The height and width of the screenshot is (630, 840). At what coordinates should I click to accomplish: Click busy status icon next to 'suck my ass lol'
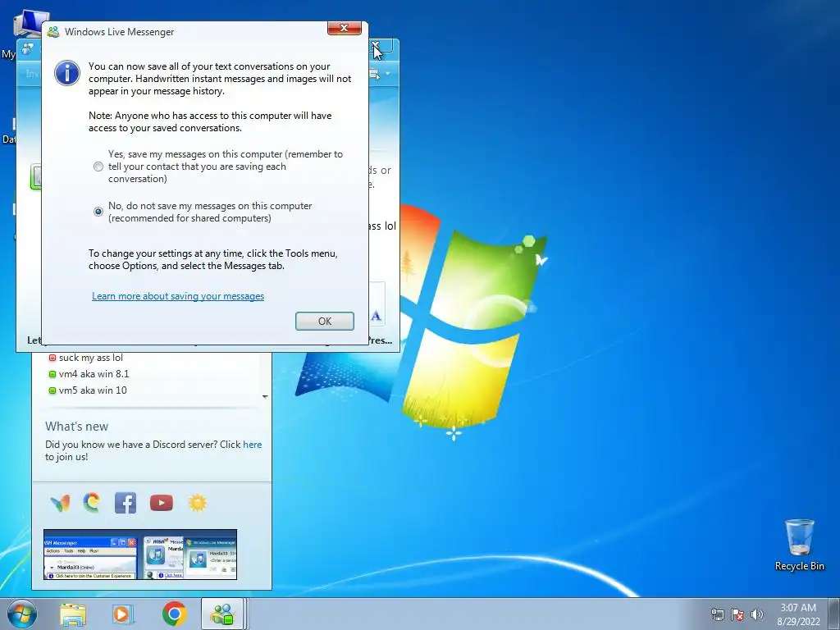52,358
